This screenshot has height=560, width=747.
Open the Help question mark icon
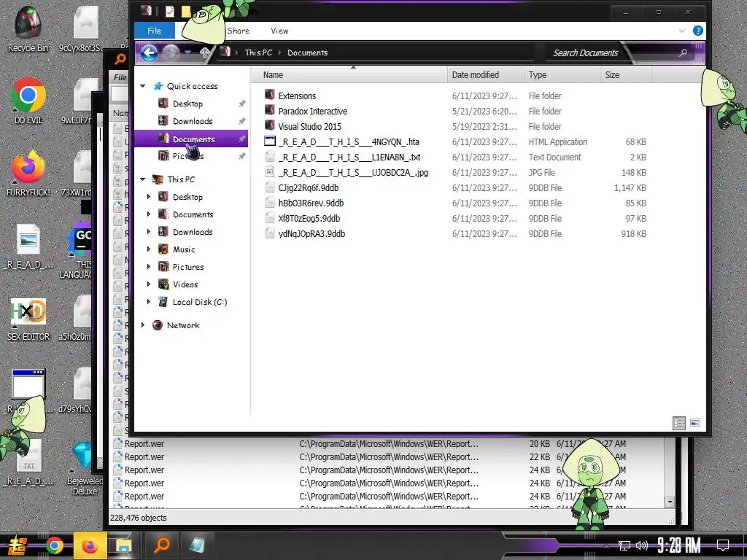(x=698, y=31)
